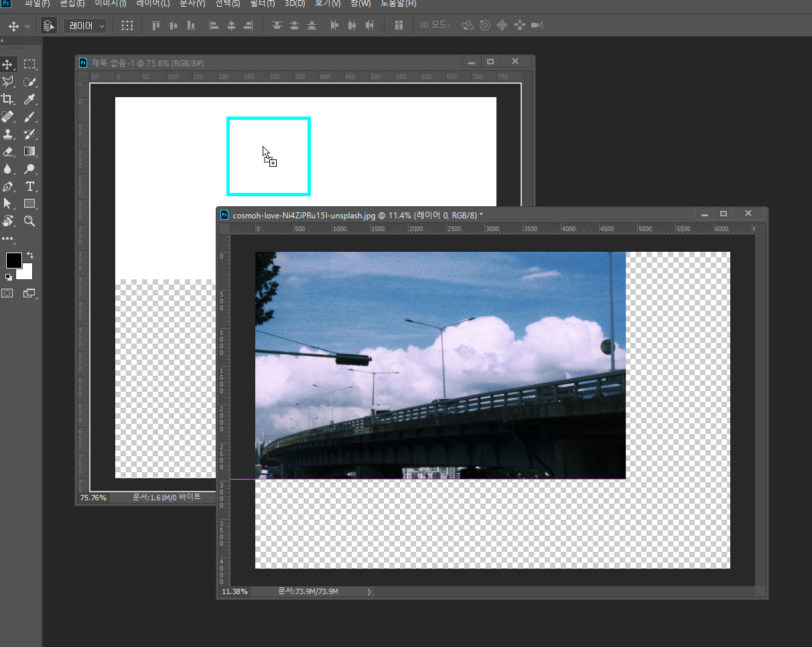Viewport: 812px width, 647px height.
Task: Open the 필터(T) menu
Action: (x=262, y=3)
